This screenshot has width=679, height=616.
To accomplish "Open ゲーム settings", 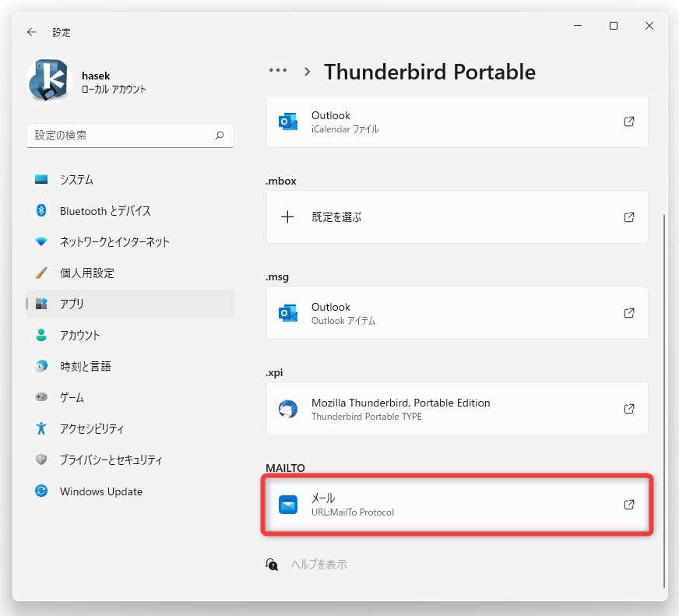I will 130,397.
